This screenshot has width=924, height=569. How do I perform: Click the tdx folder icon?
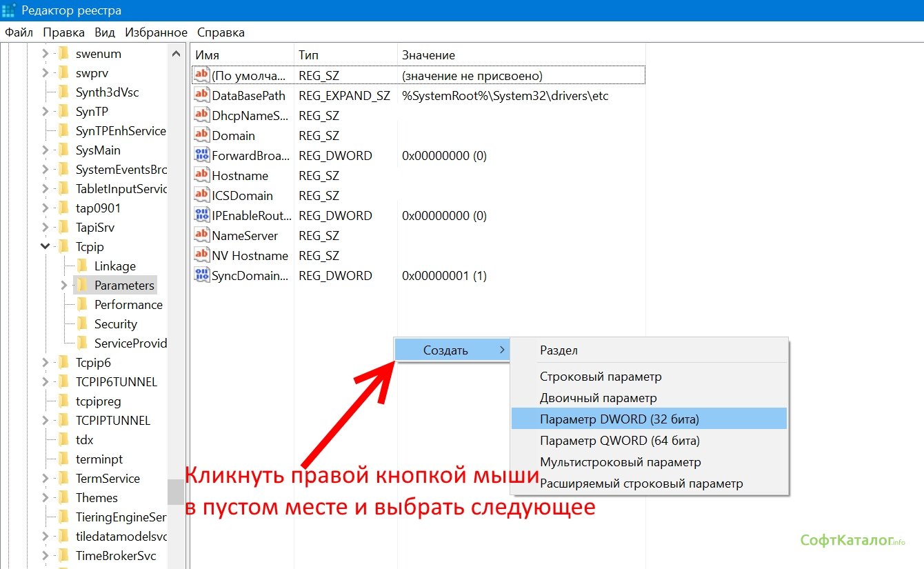click(63, 439)
